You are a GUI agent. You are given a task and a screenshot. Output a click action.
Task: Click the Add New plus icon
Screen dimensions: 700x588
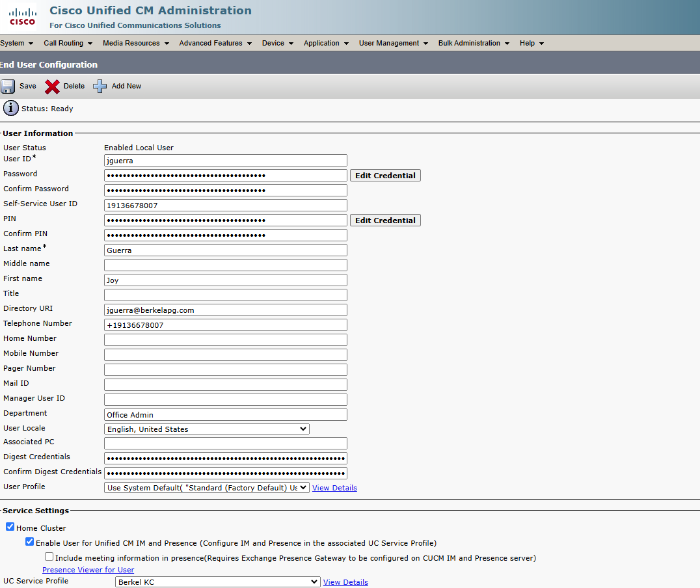(100, 86)
